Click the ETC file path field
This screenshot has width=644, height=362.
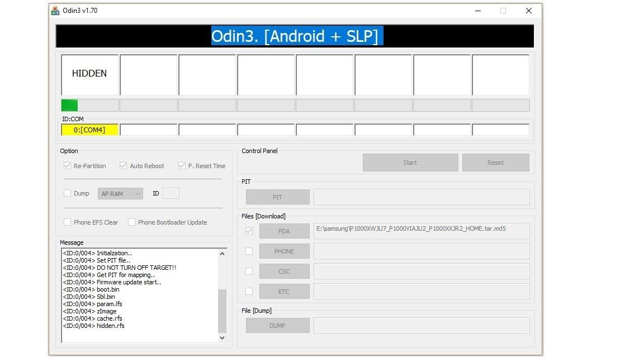(x=422, y=292)
